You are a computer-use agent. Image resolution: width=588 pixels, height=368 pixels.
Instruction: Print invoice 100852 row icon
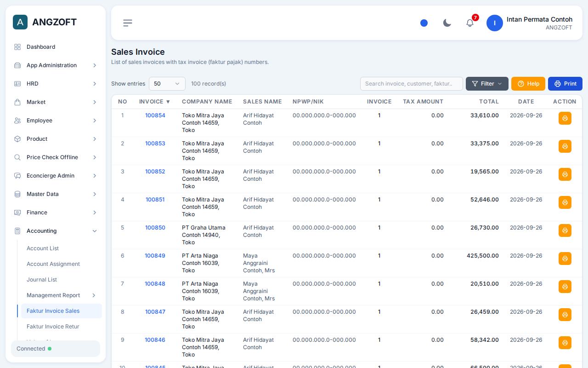tap(565, 174)
